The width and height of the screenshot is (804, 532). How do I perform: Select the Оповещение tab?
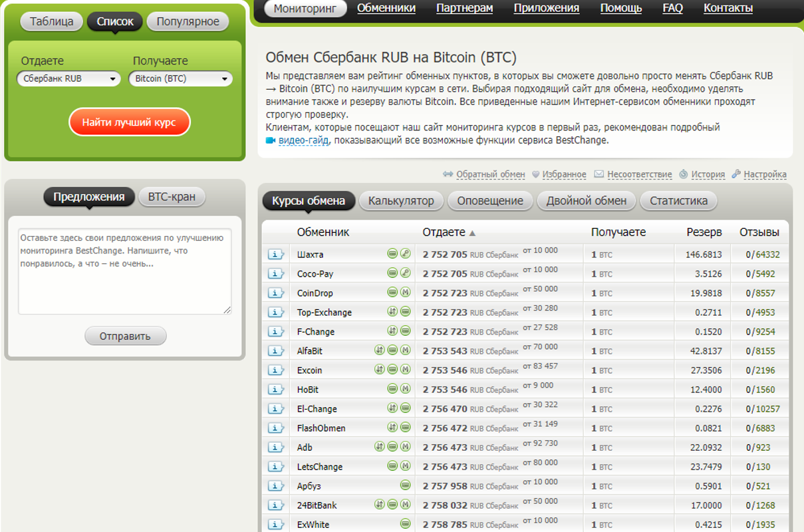490,201
